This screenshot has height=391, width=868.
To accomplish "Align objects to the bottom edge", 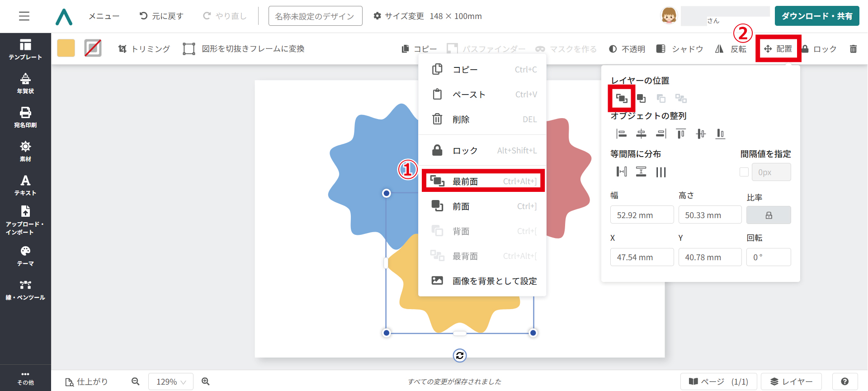I will pyautogui.click(x=720, y=134).
